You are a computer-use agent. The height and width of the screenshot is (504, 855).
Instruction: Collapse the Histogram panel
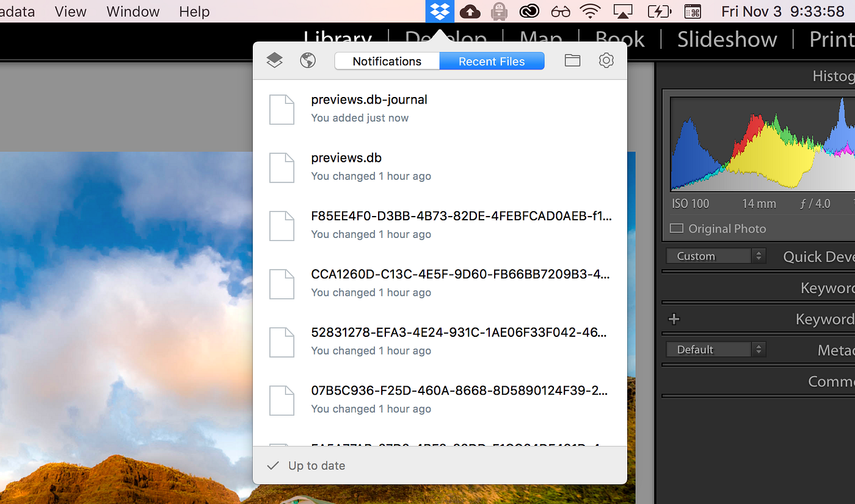[x=834, y=75]
